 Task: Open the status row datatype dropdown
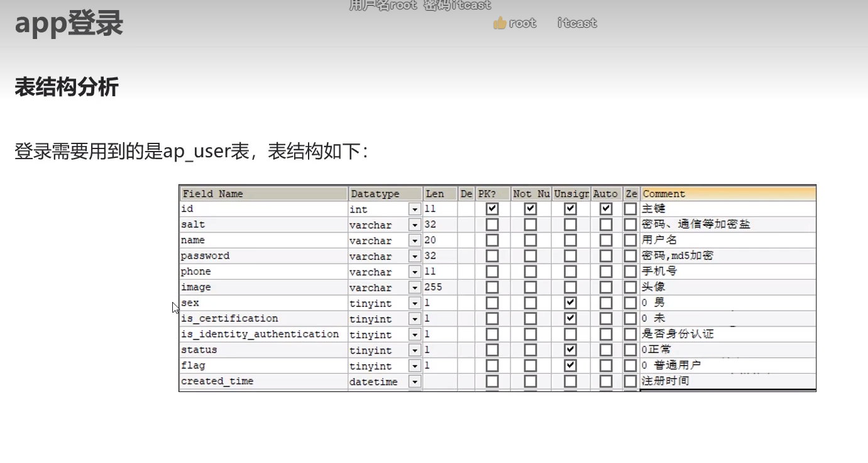[415, 350]
